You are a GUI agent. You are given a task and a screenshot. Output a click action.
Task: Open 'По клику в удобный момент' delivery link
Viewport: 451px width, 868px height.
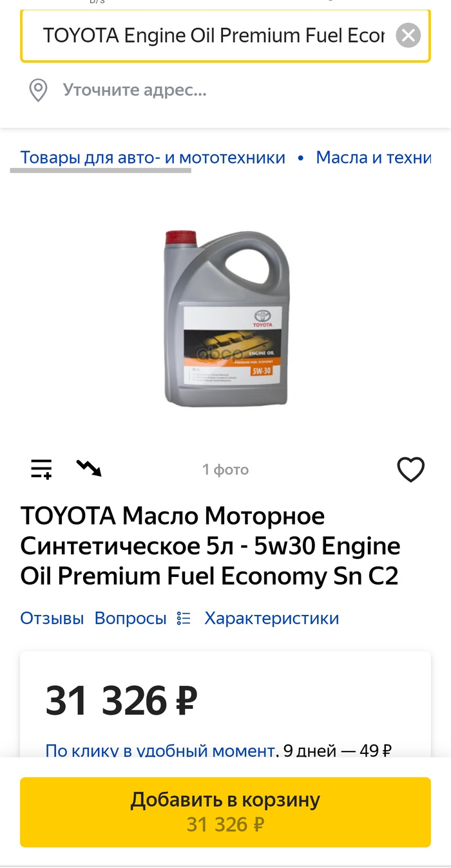(160, 750)
